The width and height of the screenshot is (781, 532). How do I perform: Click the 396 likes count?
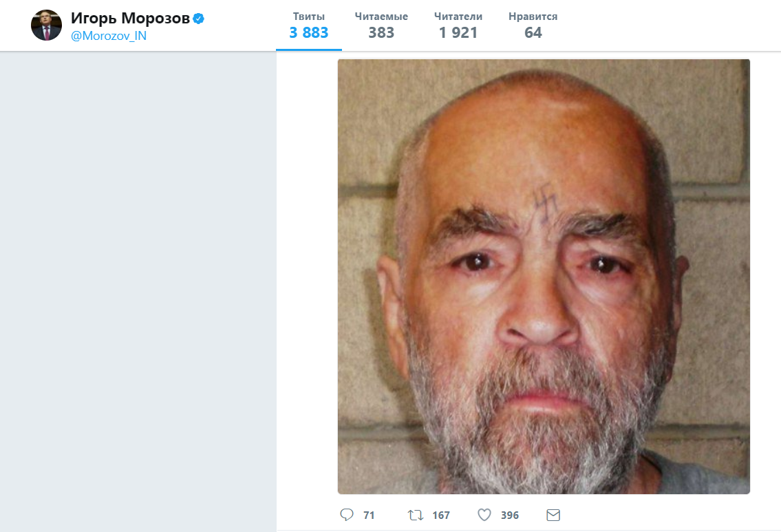[510, 515]
